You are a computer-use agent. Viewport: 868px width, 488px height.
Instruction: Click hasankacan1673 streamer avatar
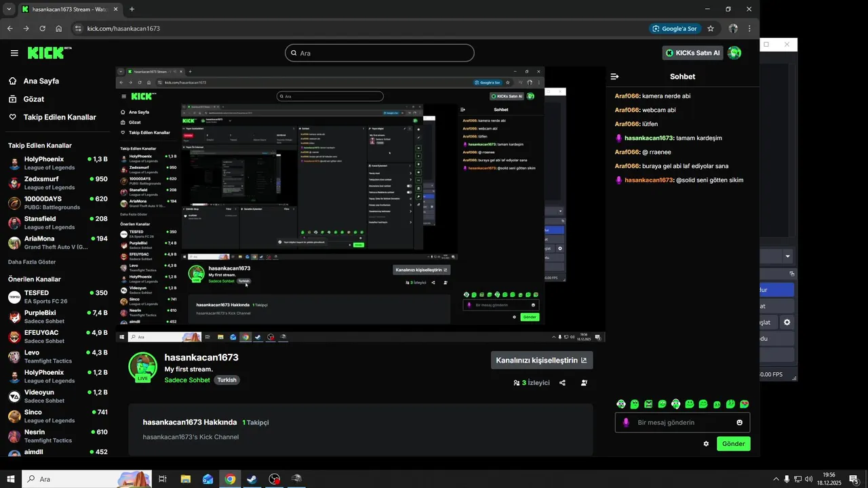tap(143, 367)
